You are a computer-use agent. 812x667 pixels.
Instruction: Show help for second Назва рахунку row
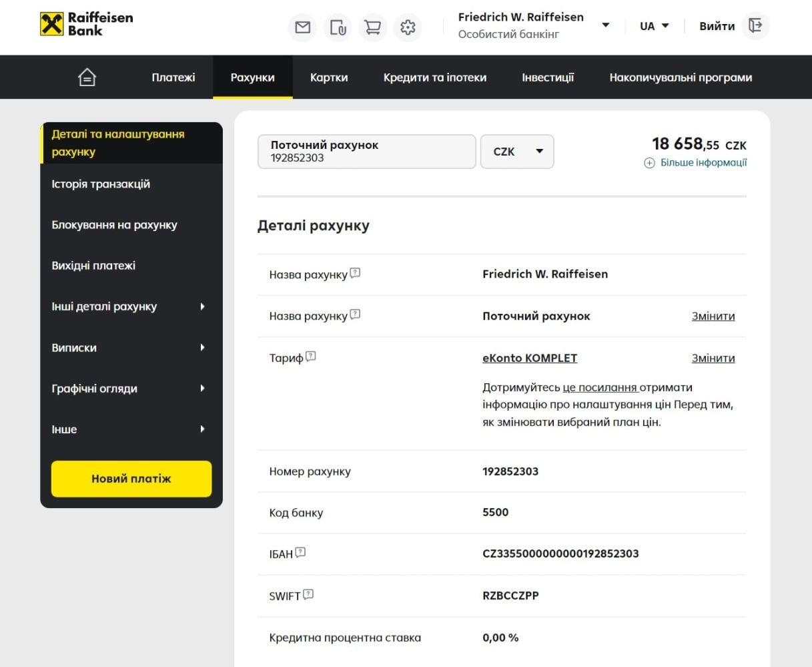(x=355, y=314)
